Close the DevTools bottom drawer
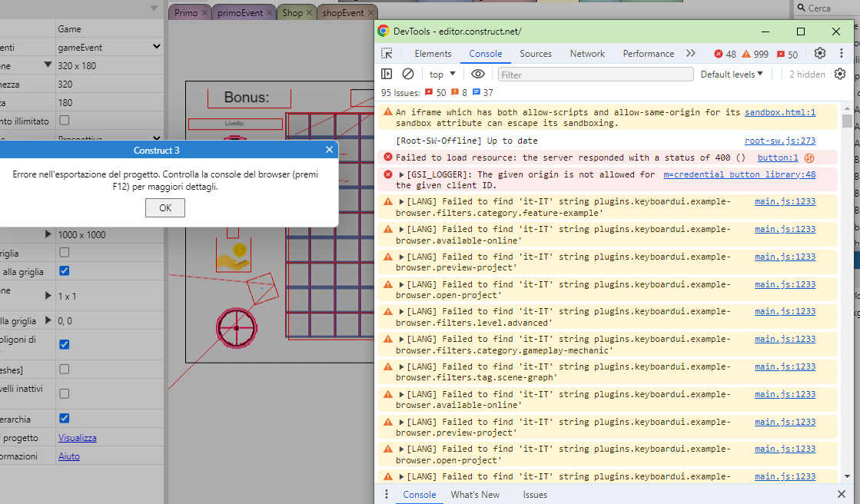The image size is (860, 504). coord(842,494)
